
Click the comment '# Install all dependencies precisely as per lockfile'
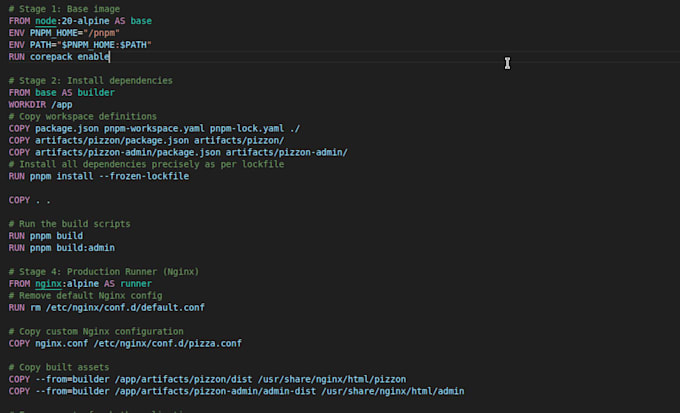coord(147,164)
